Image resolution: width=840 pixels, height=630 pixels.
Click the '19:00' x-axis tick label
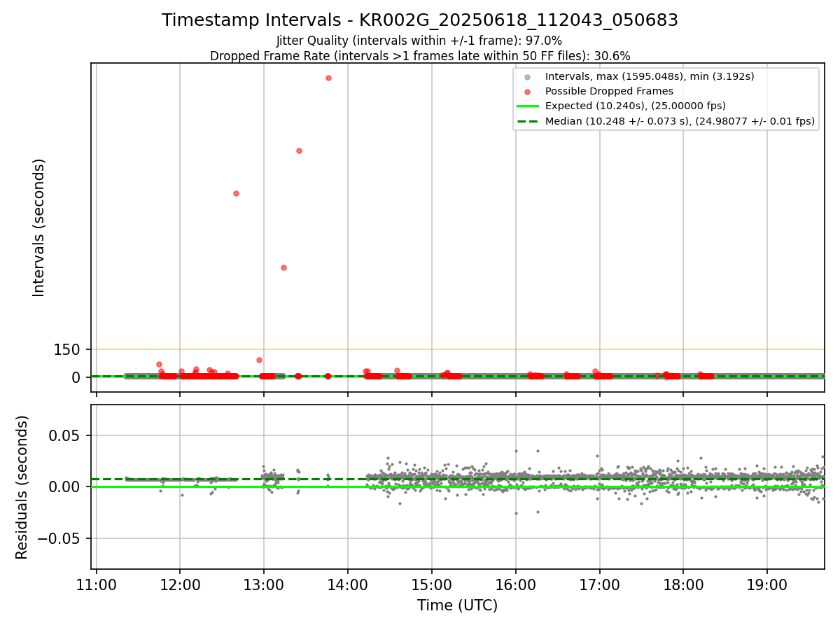click(x=767, y=584)
